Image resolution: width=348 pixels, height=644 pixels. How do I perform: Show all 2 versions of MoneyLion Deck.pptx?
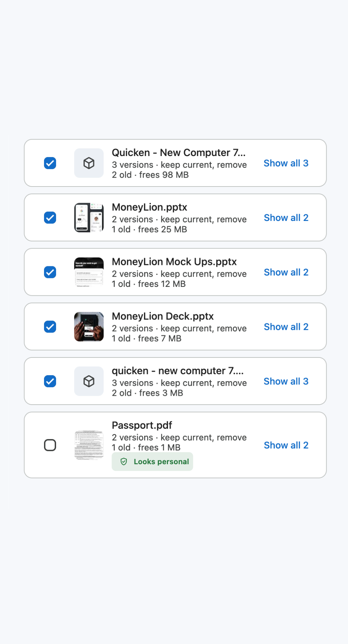(x=286, y=327)
